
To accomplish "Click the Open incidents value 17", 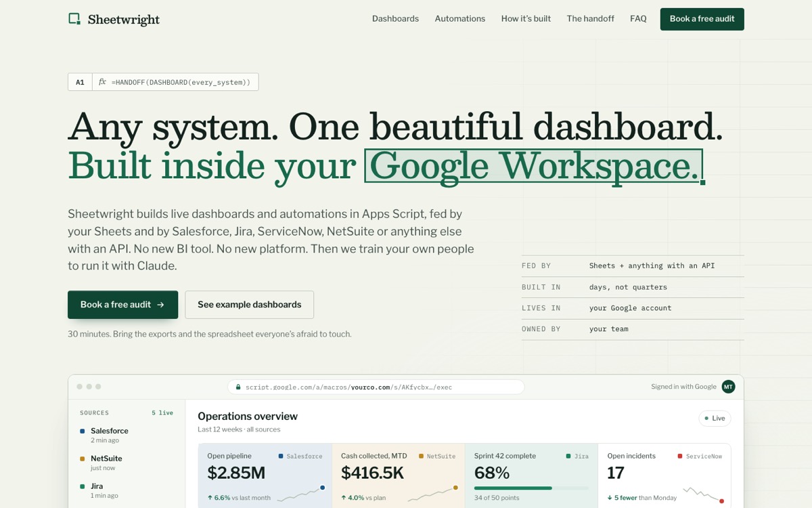I will coord(616,473).
